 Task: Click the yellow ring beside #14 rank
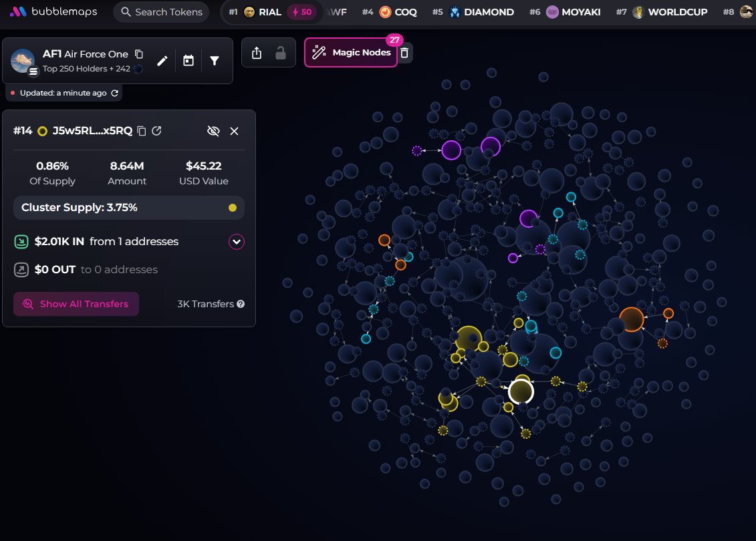coord(42,131)
